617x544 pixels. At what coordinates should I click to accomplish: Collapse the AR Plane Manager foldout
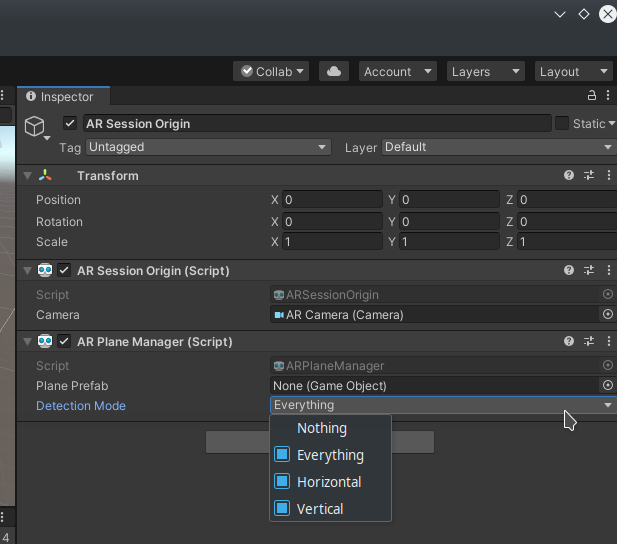[28, 341]
